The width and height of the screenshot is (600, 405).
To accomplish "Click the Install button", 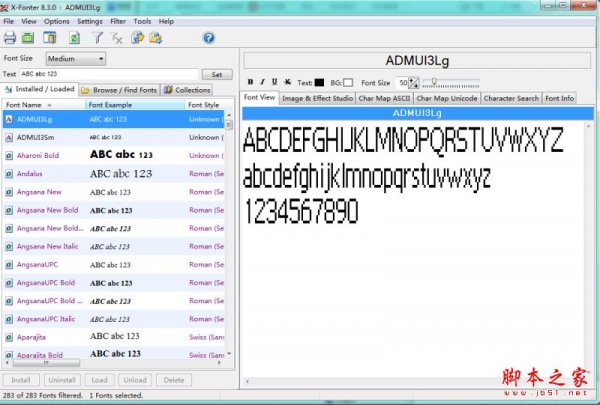I will 21,380.
